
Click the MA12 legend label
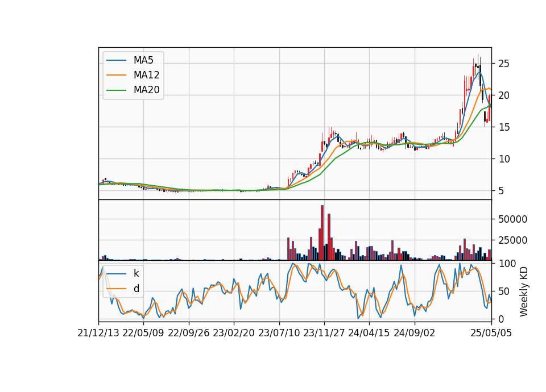point(146,75)
